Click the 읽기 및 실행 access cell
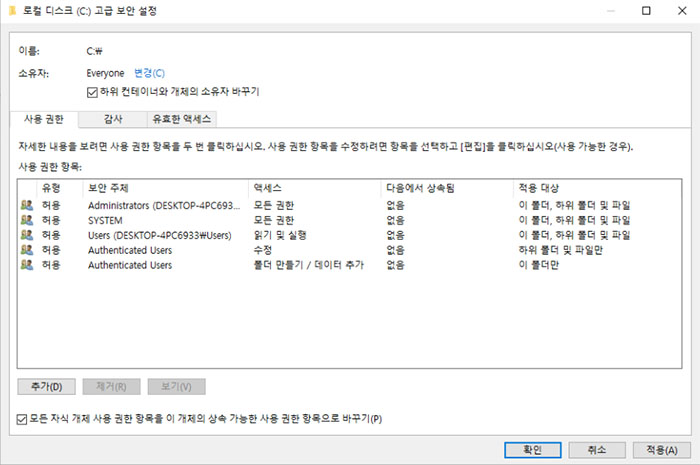 (279, 235)
